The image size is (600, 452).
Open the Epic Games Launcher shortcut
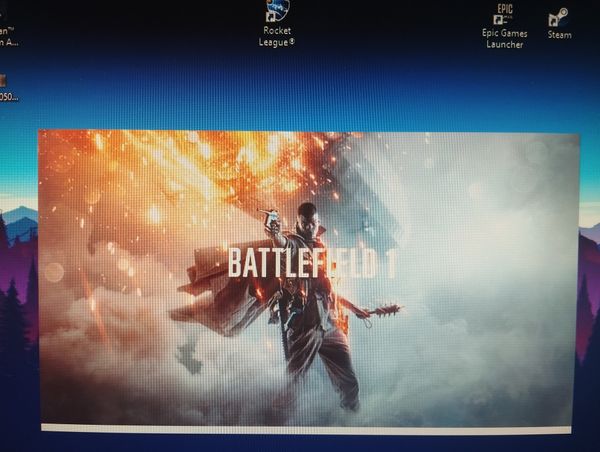click(505, 27)
